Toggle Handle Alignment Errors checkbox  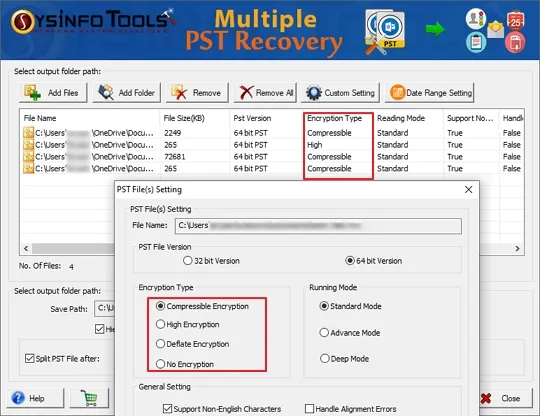click(x=310, y=409)
